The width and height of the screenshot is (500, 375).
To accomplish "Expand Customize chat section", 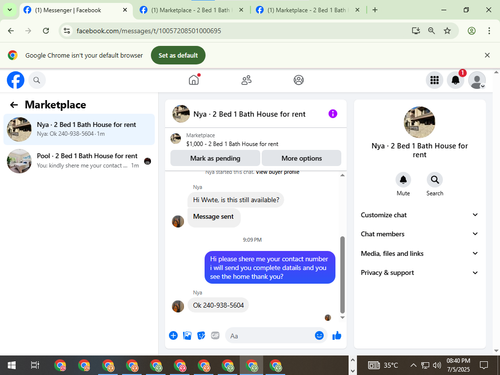I will [419, 215].
